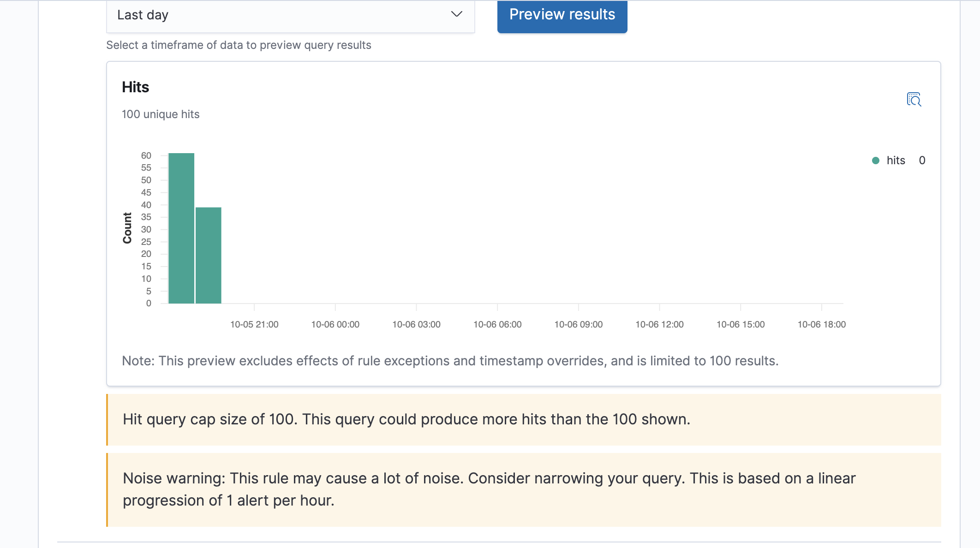Click the hits legend value 0
This screenshot has width=980, height=548.
922,161
